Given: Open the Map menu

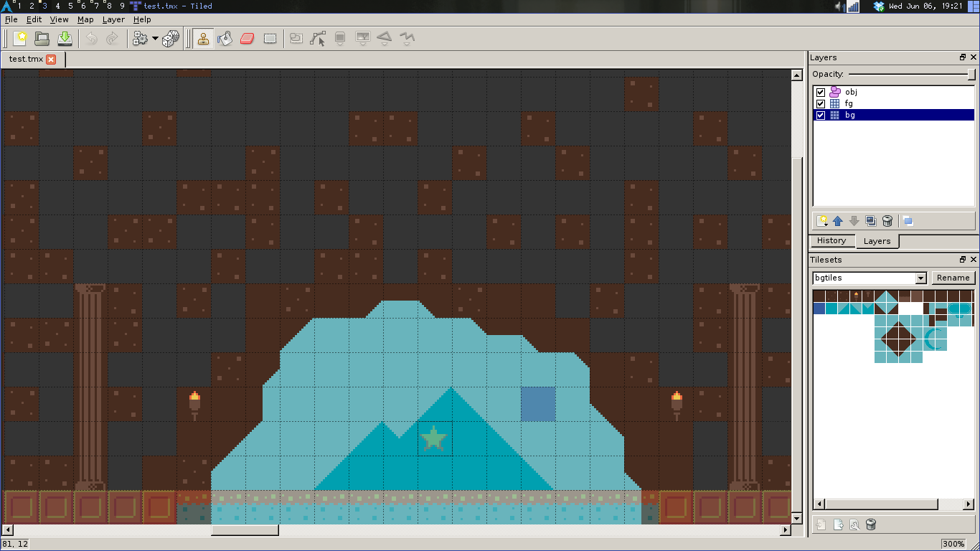Looking at the screenshot, I should click(x=85, y=19).
